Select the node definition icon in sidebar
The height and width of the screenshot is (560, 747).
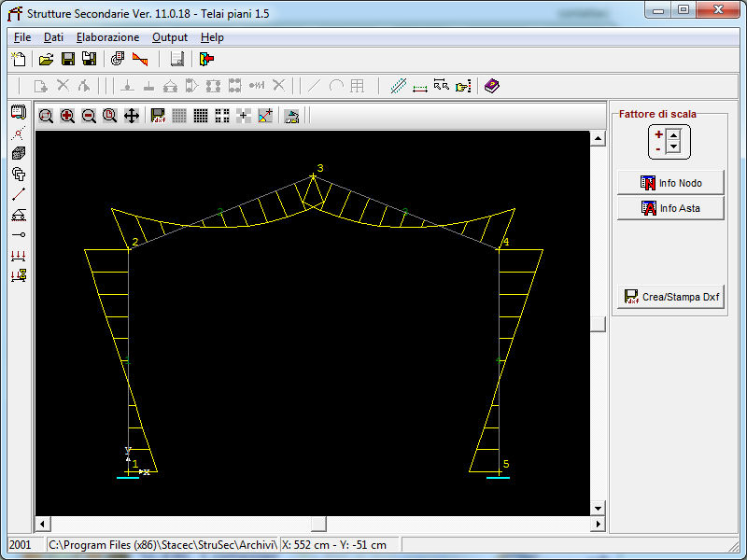(x=19, y=133)
